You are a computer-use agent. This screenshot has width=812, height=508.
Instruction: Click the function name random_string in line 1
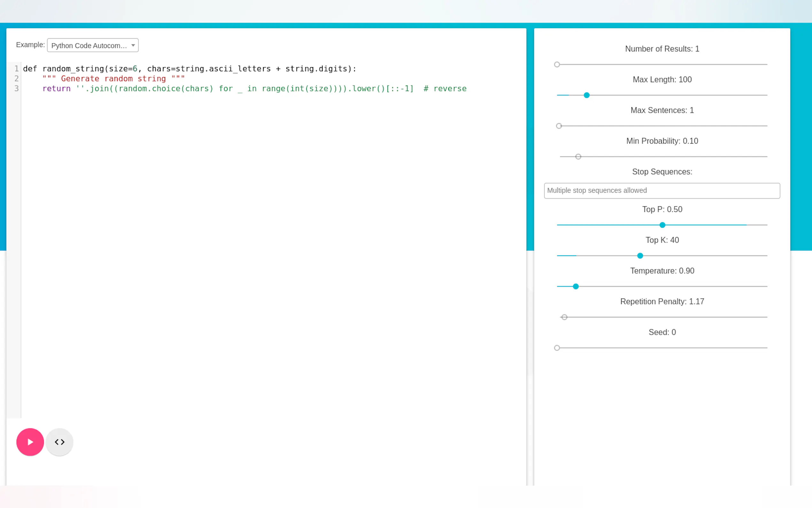(73, 69)
